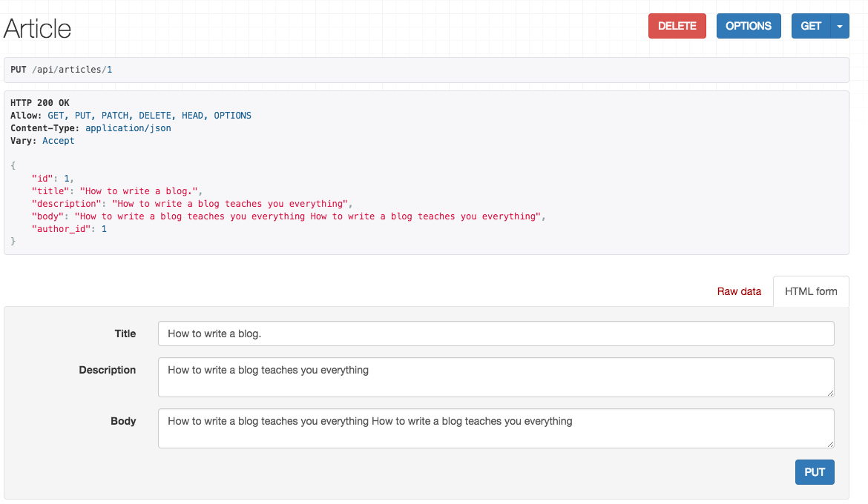
Task: Click inside the Description textarea
Action: click(x=496, y=377)
